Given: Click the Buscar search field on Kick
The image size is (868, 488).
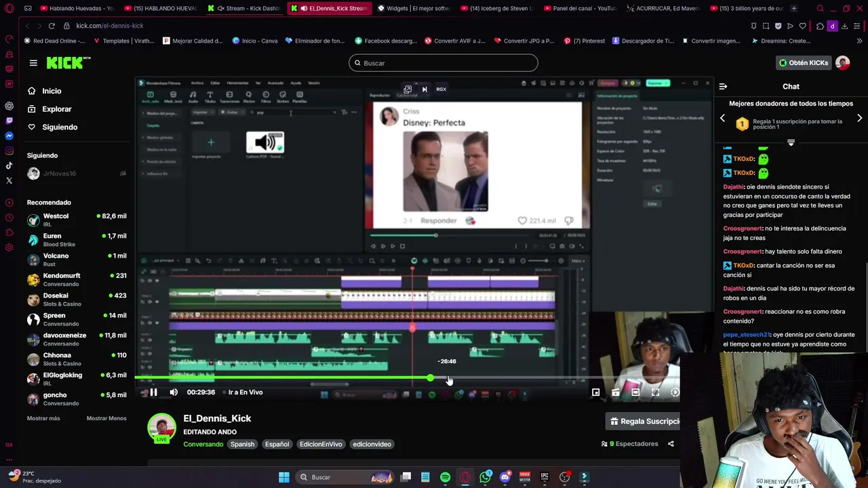Looking at the screenshot, I should pos(443,63).
